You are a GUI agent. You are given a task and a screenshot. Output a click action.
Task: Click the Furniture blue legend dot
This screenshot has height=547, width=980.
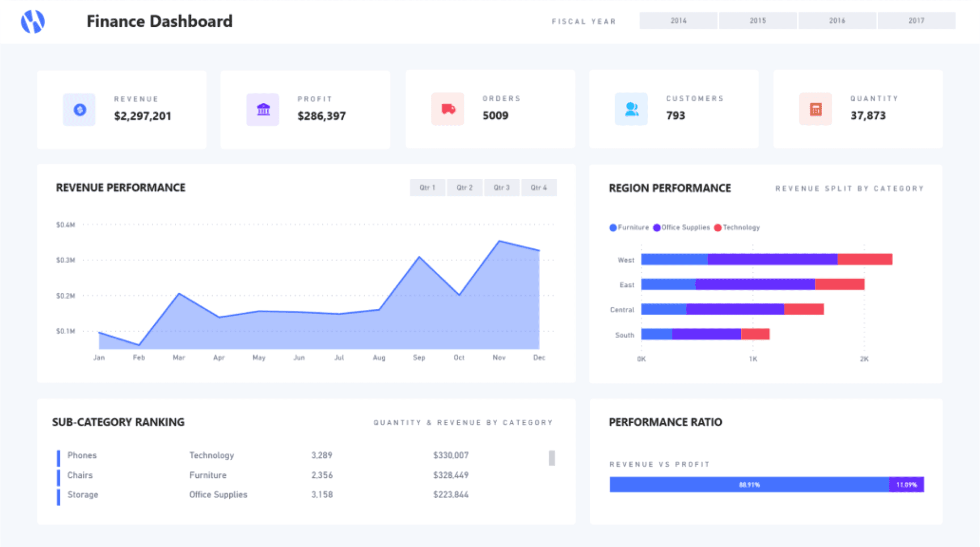(613, 228)
